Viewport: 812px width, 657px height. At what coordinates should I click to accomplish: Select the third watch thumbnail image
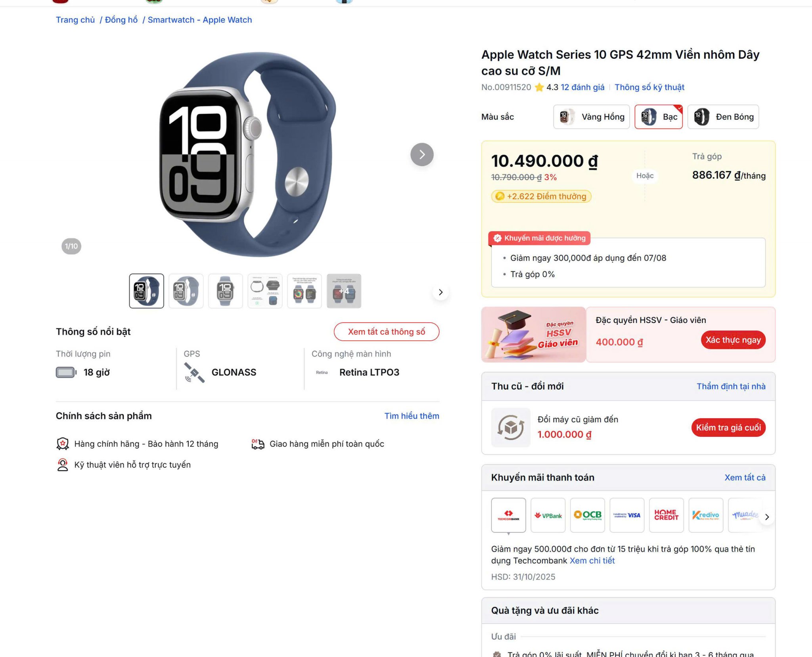point(225,291)
